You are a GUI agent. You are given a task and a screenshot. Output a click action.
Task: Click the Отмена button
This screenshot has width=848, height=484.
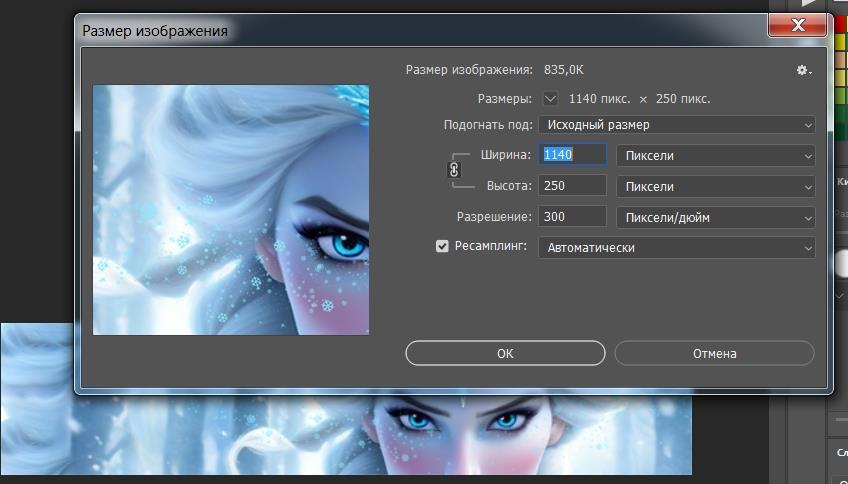point(714,353)
